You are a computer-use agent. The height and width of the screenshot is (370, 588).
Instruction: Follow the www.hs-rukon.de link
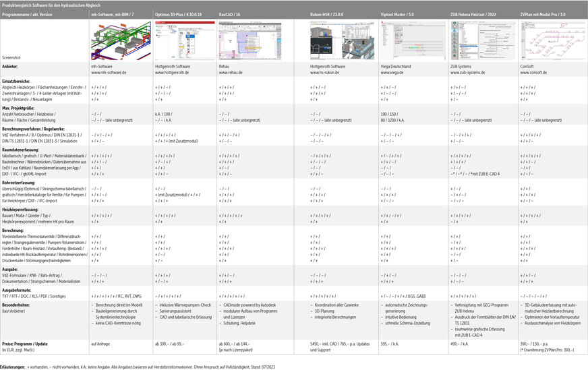(x=327, y=71)
